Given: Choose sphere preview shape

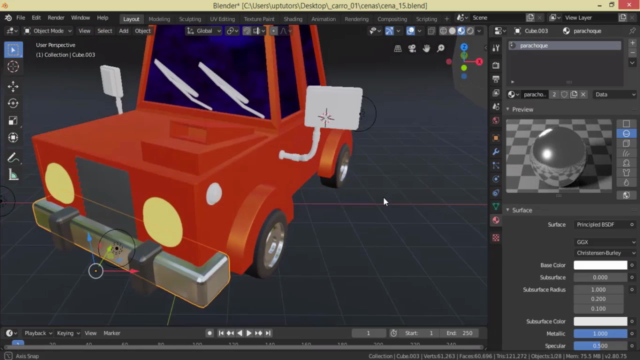Looking at the screenshot, I should click(626, 133).
